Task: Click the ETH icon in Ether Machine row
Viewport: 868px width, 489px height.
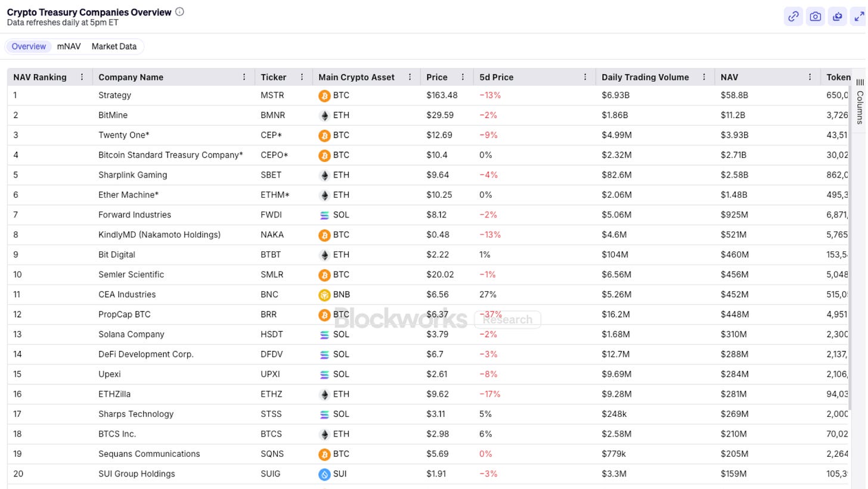Action: pyautogui.click(x=324, y=195)
